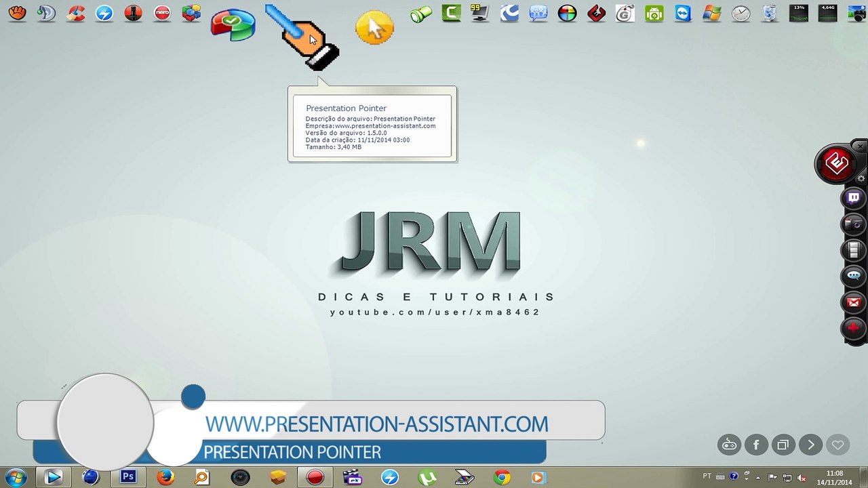The height and width of the screenshot is (488, 868).
Task: Open the colored cubes dock icon
Action: point(191,13)
